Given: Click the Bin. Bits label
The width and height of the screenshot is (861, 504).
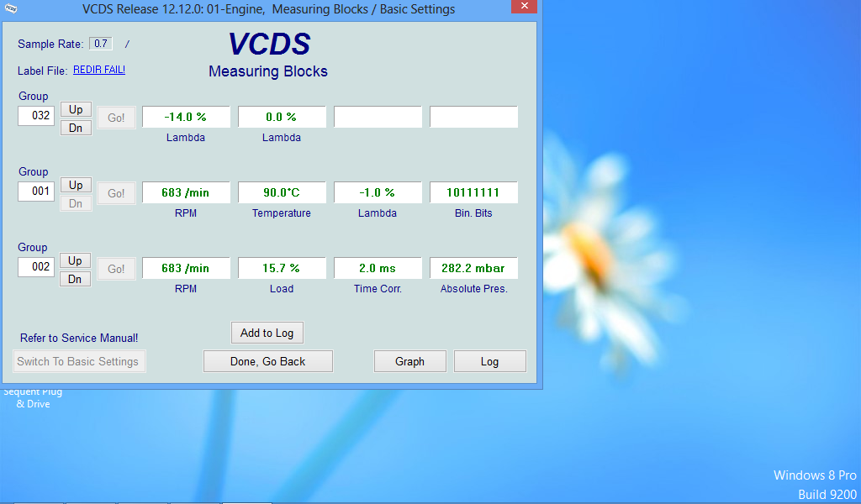Looking at the screenshot, I should click(473, 213).
